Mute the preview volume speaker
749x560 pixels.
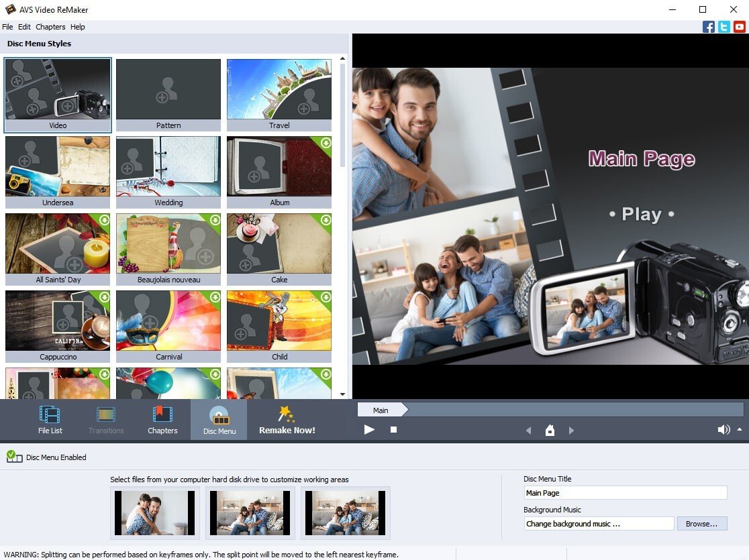723,430
